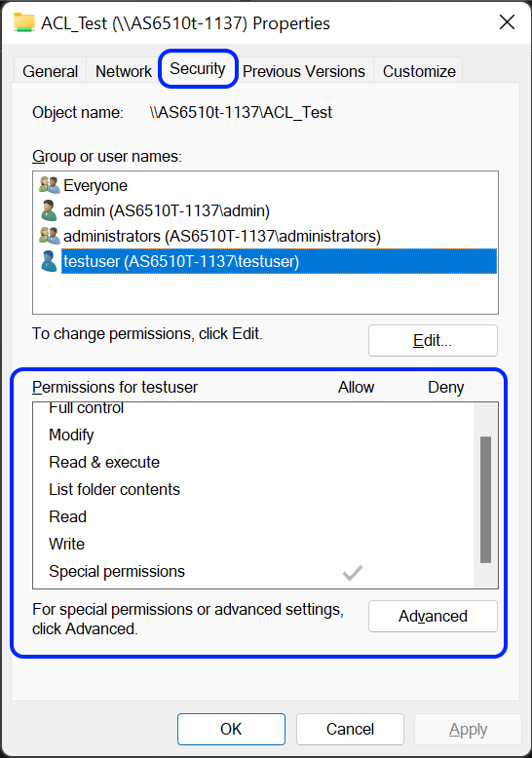Confirm with the OK button
This screenshot has height=758, width=532.
pos(231,729)
